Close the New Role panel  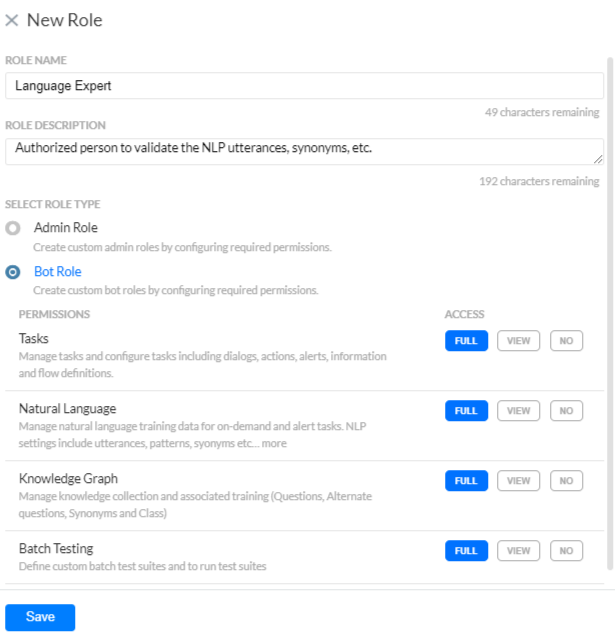point(12,20)
